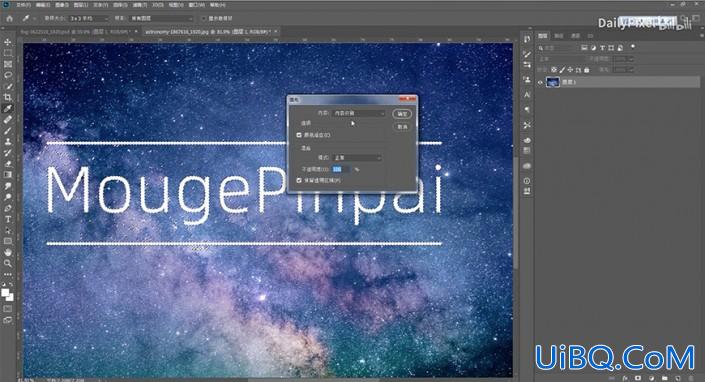Select the Hand tool
Image resolution: width=705 pixels, height=382 pixels.
pos(8,252)
